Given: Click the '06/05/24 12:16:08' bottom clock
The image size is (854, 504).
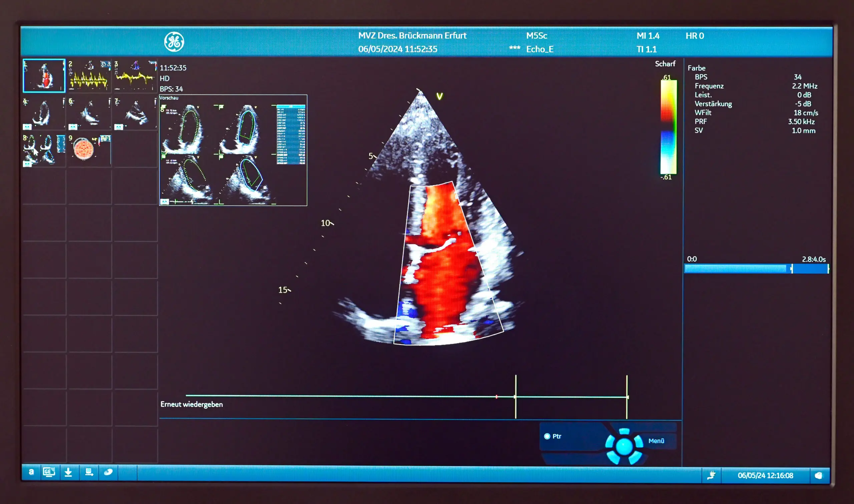Looking at the screenshot, I should pyautogui.click(x=765, y=475).
